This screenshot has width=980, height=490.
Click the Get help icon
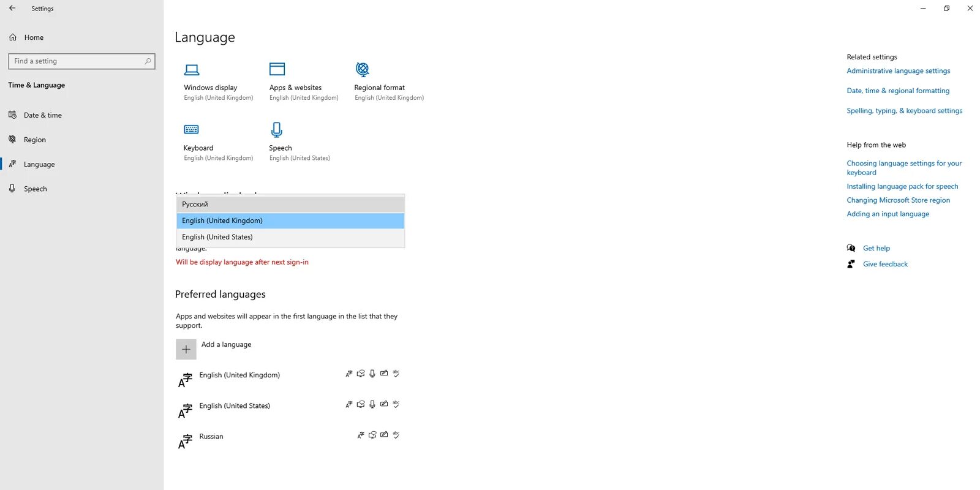(x=851, y=248)
